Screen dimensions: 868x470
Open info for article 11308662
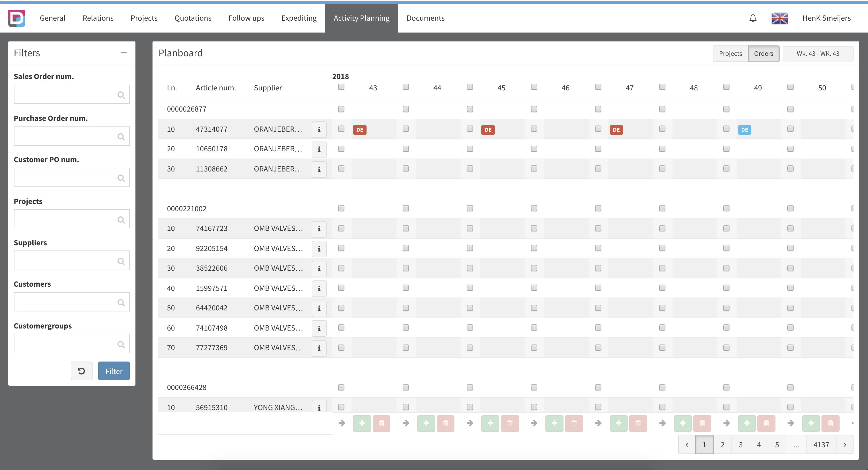319,169
